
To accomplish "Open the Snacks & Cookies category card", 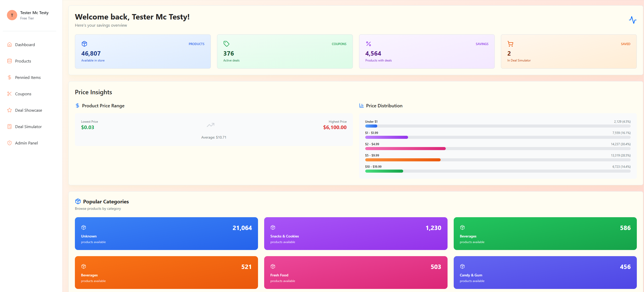I will (x=356, y=234).
